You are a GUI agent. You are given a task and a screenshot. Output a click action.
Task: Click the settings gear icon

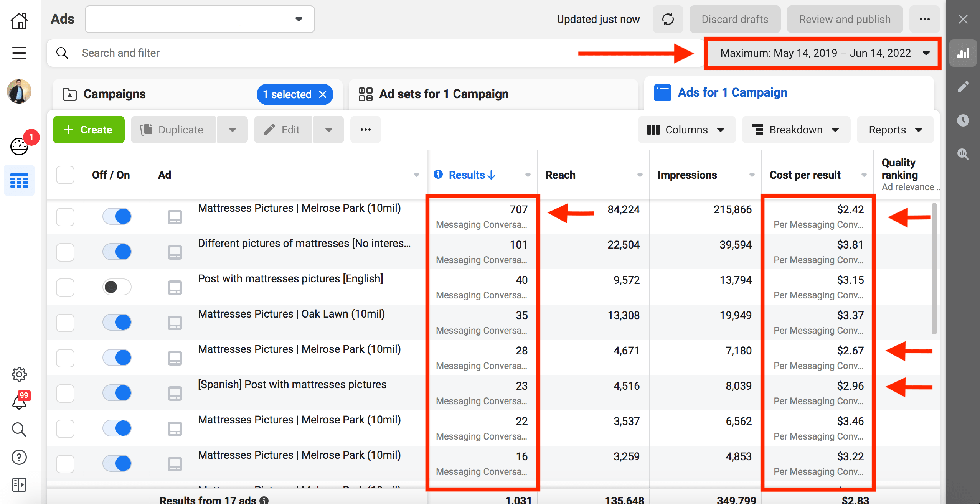[19, 374]
